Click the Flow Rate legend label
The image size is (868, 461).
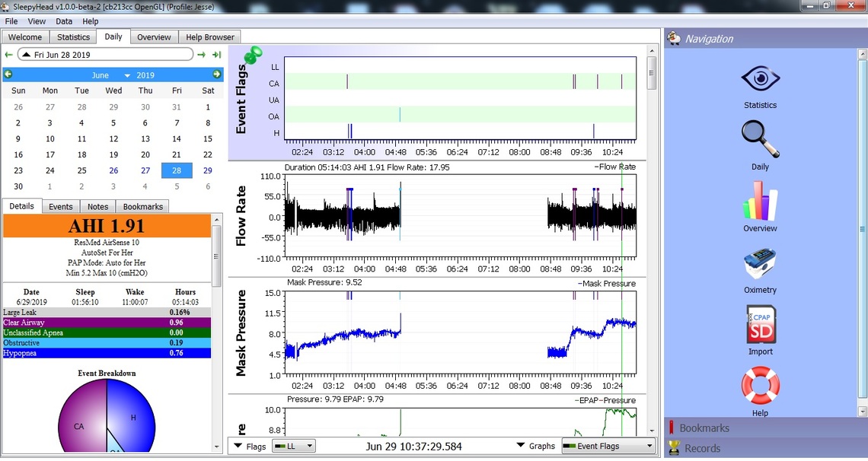tap(615, 167)
